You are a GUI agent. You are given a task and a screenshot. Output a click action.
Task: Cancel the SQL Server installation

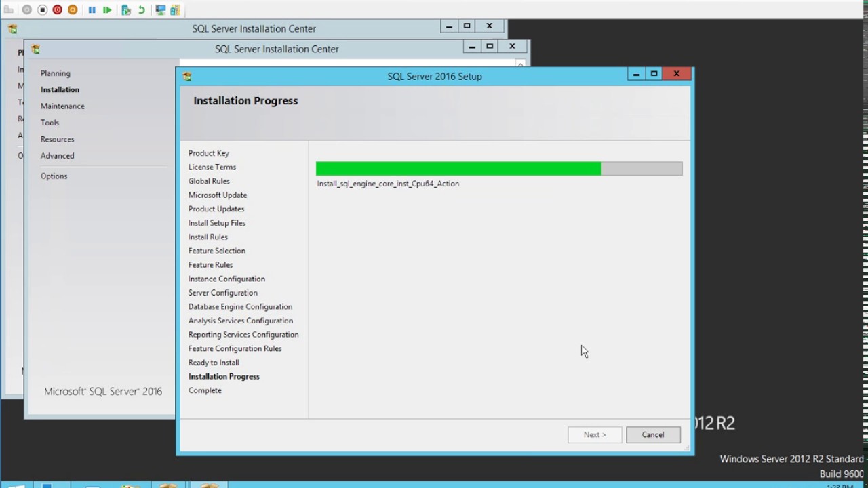click(653, 435)
